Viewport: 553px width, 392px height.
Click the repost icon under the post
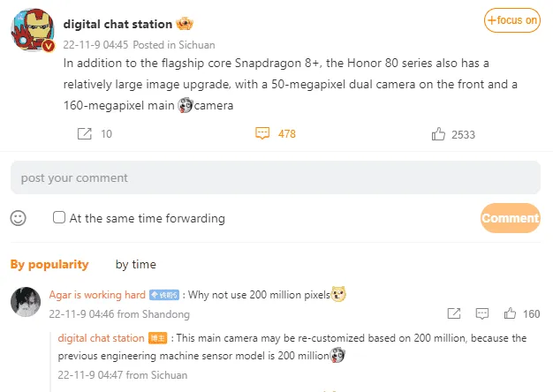point(85,134)
